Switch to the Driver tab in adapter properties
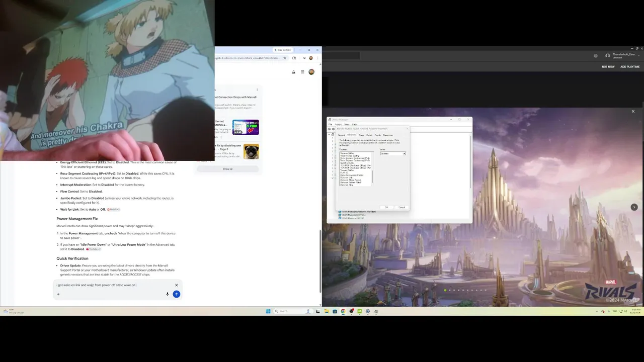 (x=361, y=135)
